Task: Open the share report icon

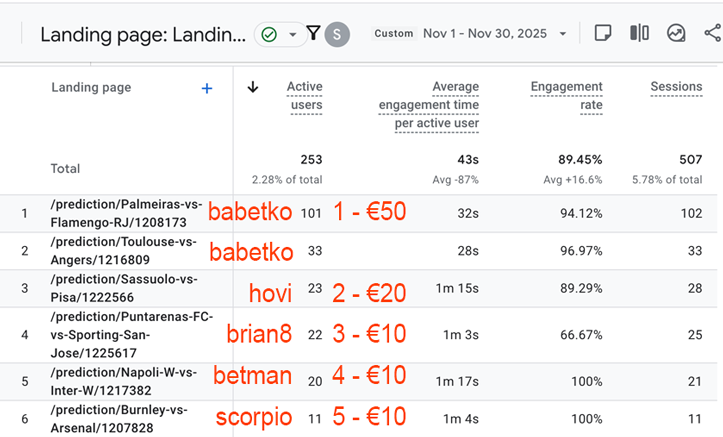Action: (x=712, y=33)
